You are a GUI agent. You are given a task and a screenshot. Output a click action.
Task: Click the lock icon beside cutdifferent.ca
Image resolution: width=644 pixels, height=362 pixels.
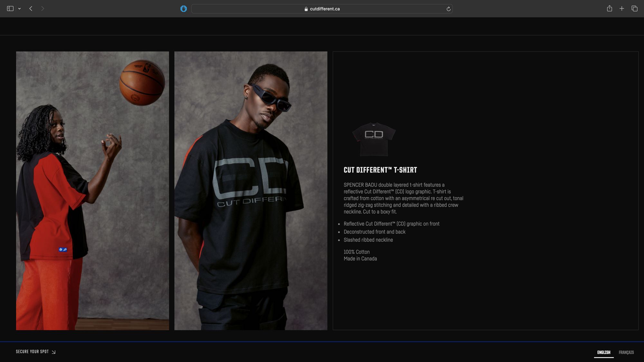306,9
